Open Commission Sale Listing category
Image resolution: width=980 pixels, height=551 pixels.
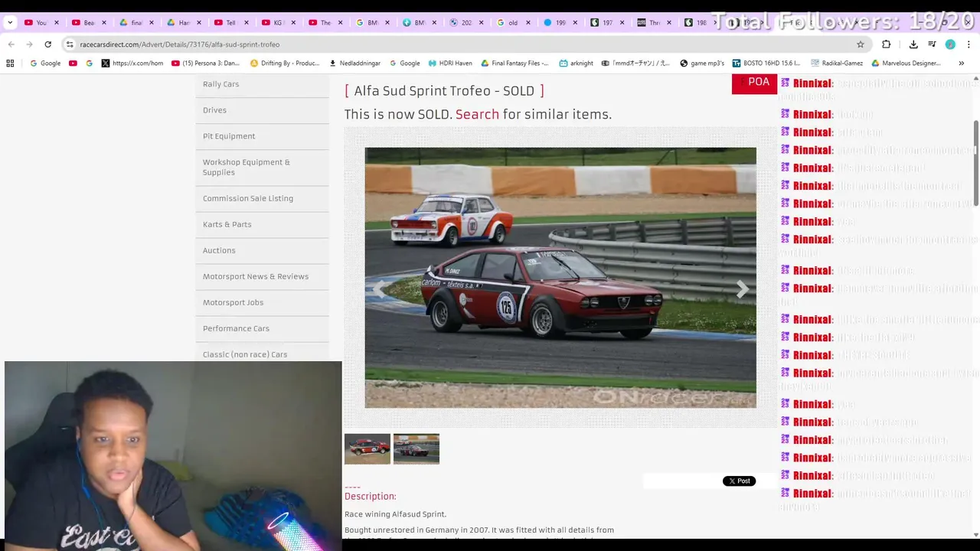(248, 198)
